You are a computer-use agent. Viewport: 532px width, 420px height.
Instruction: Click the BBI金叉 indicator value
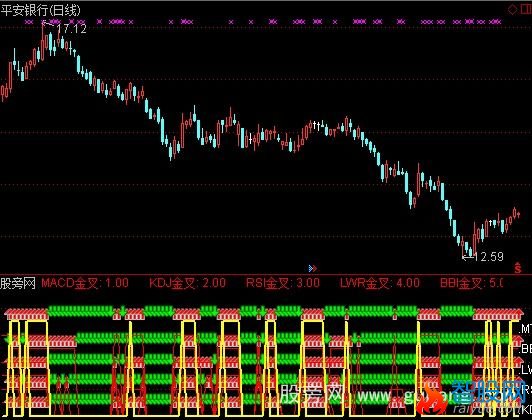click(x=471, y=283)
